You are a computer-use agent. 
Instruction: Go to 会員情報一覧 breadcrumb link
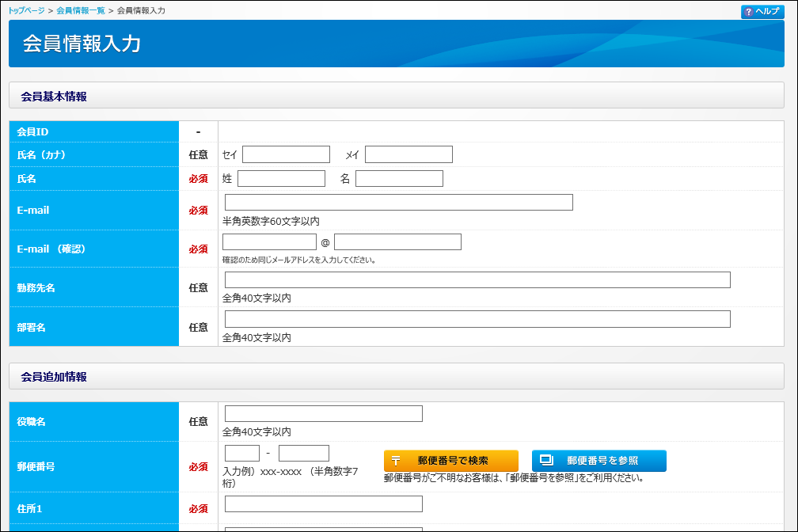coord(81,11)
